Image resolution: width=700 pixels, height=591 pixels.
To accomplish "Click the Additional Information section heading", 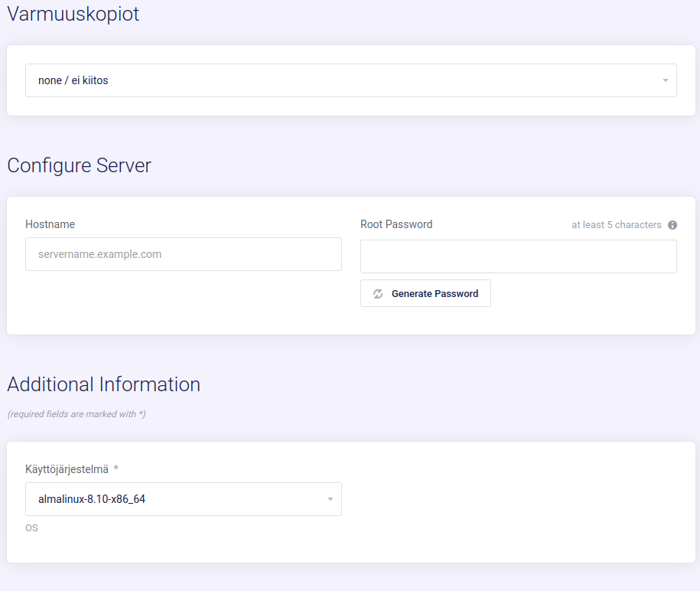I will (x=104, y=384).
